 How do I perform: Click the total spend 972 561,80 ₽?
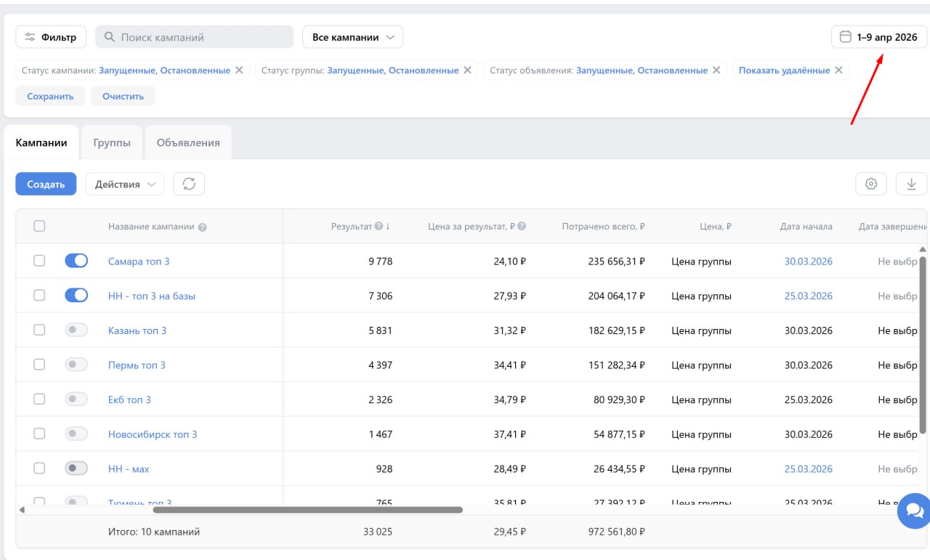tap(617, 532)
